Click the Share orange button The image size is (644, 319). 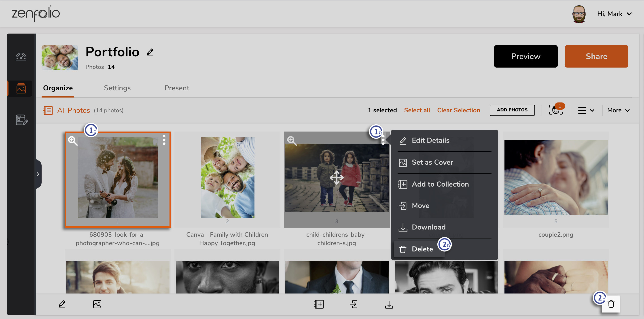(x=596, y=56)
